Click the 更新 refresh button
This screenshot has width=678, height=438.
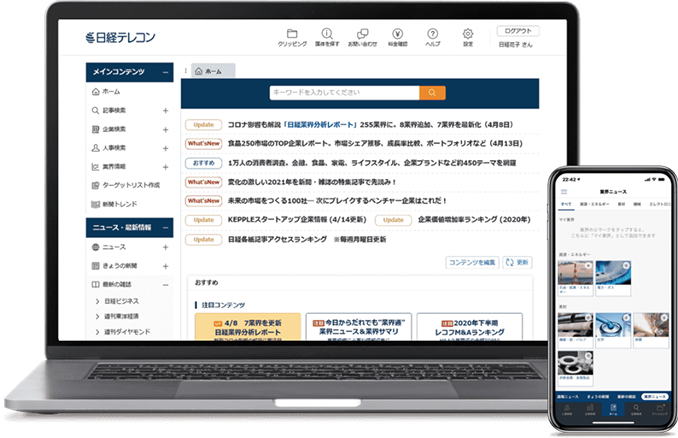pyautogui.click(x=515, y=262)
